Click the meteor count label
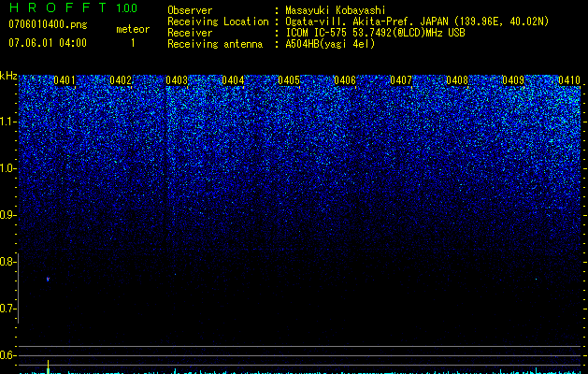Image resolution: width=588 pixels, height=374 pixels. coord(133,29)
